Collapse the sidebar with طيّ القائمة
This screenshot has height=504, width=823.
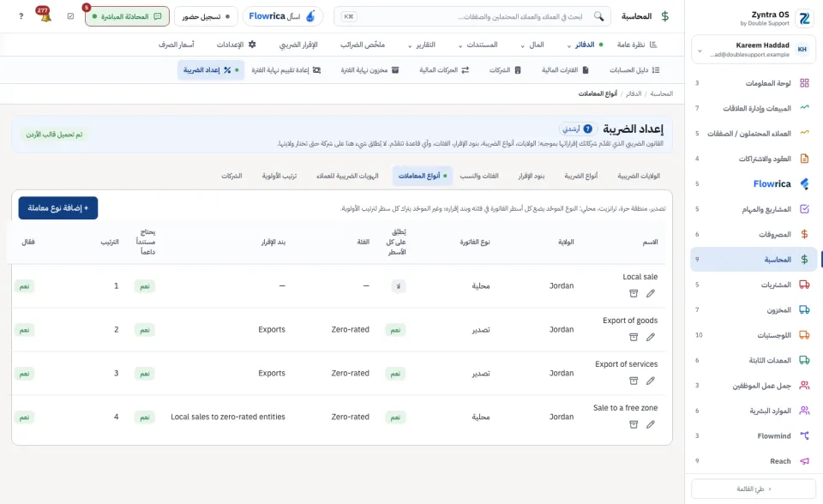click(754, 489)
